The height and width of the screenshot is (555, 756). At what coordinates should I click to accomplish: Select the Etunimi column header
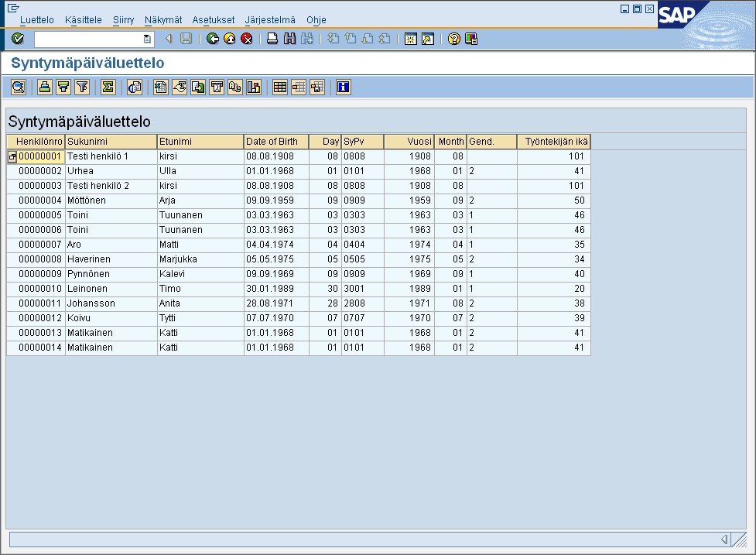coord(200,142)
